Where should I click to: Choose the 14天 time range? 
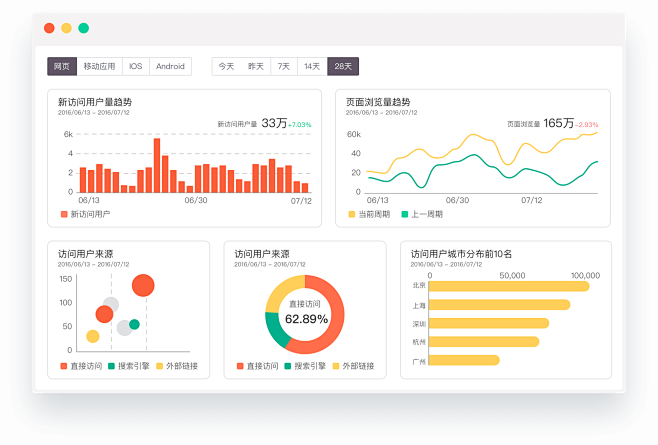(x=312, y=66)
